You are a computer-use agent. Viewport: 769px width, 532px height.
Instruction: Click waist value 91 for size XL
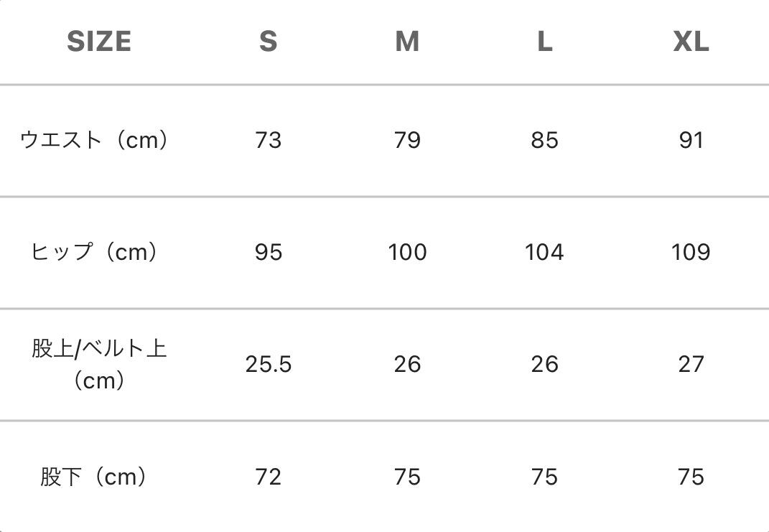click(691, 140)
